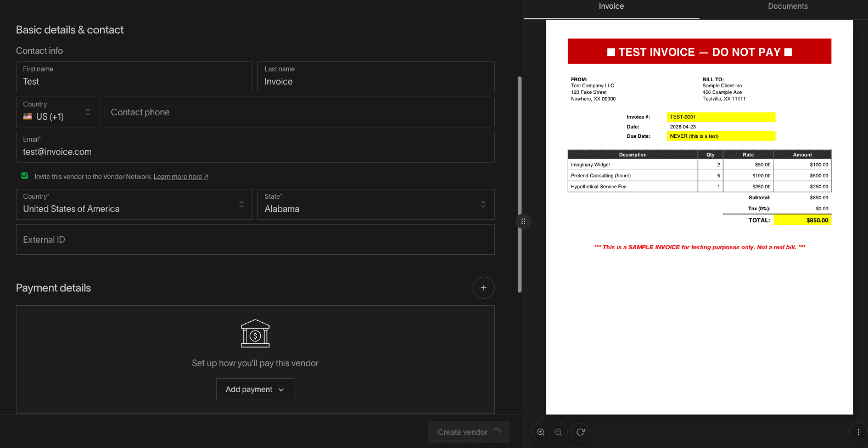Click the Pretend Consulting (hours) row
This screenshot has height=448, width=868.
tap(699, 176)
